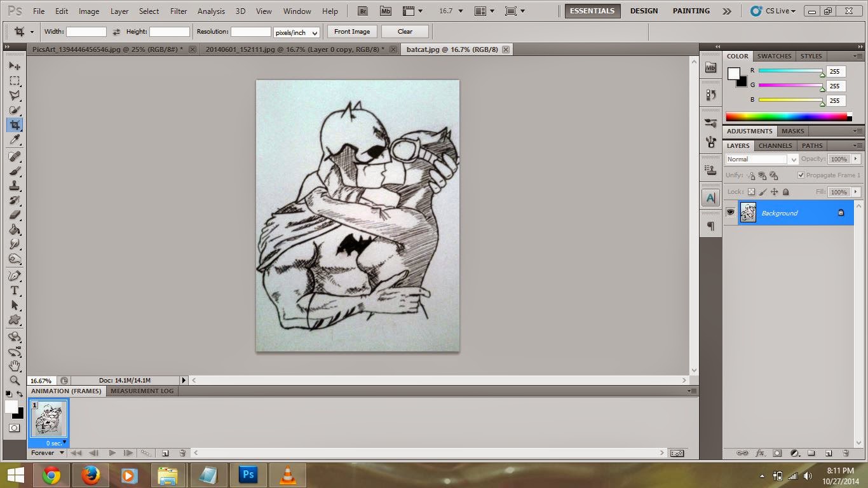Launch Adobe Bridge with the Br button
The image size is (868, 488).
(363, 11)
